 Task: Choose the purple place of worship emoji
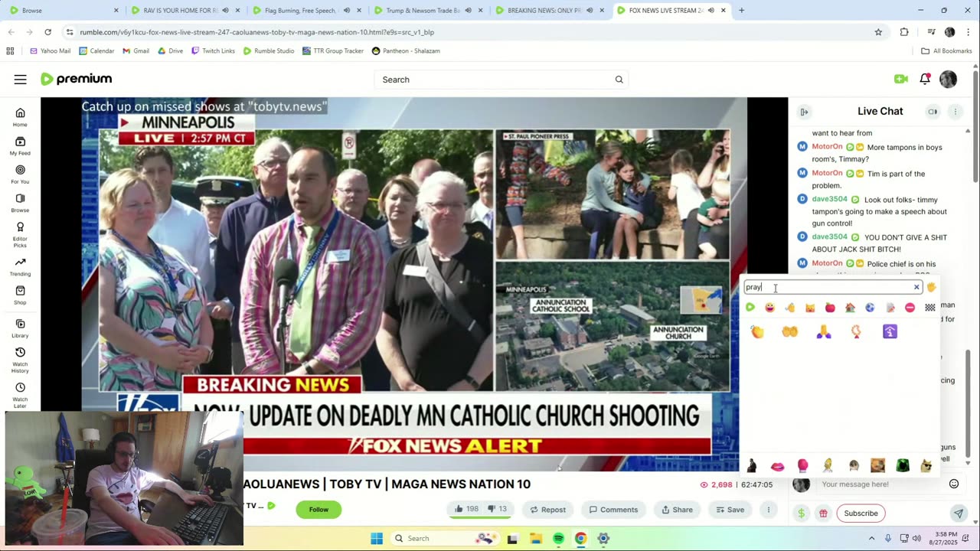tap(890, 331)
